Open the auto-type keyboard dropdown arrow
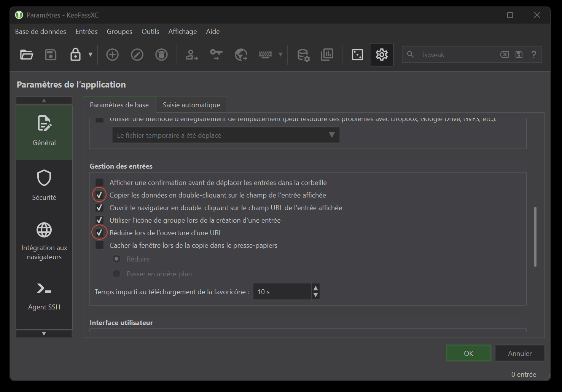Image resolution: width=562 pixels, height=392 pixels. [280, 54]
